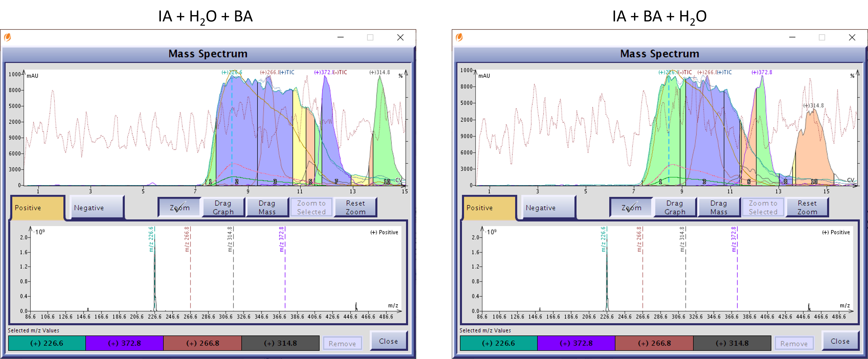The width and height of the screenshot is (868, 359).
Task: Click fraction 3 label in right chromatogram
Action: pyautogui.click(x=704, y=182)
